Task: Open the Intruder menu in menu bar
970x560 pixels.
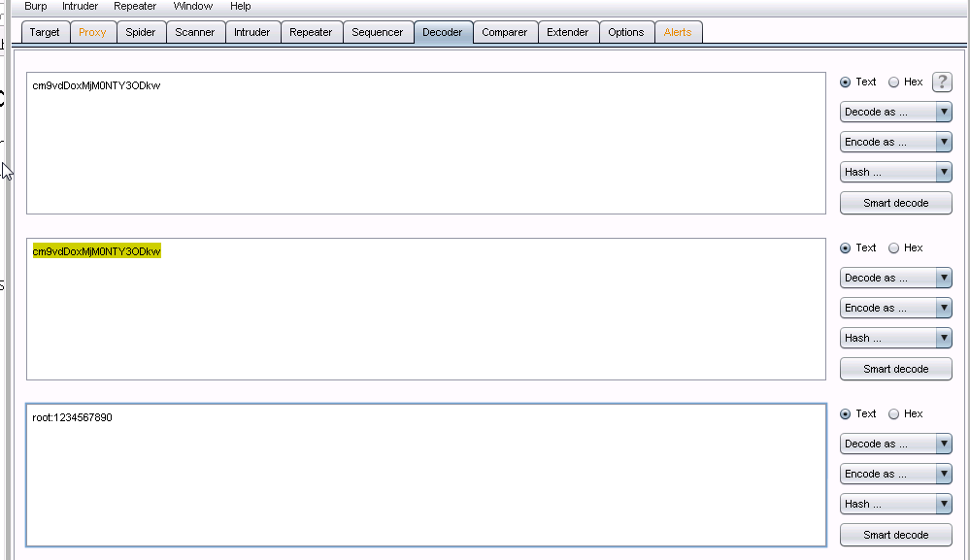Action: click(x=80, y=6)
